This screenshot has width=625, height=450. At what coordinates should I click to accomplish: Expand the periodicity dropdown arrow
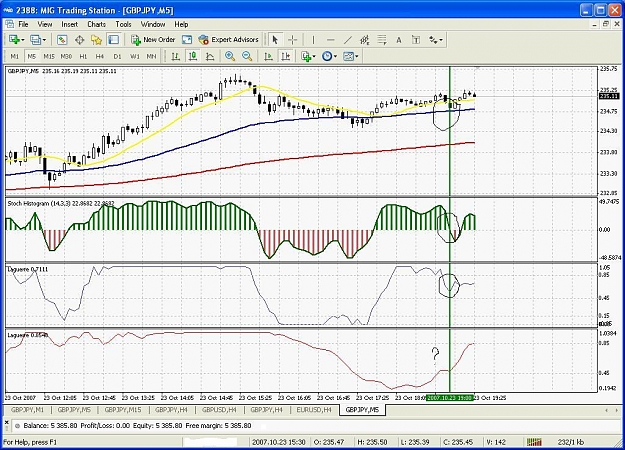pyautogui.click(x=335, y=57)
